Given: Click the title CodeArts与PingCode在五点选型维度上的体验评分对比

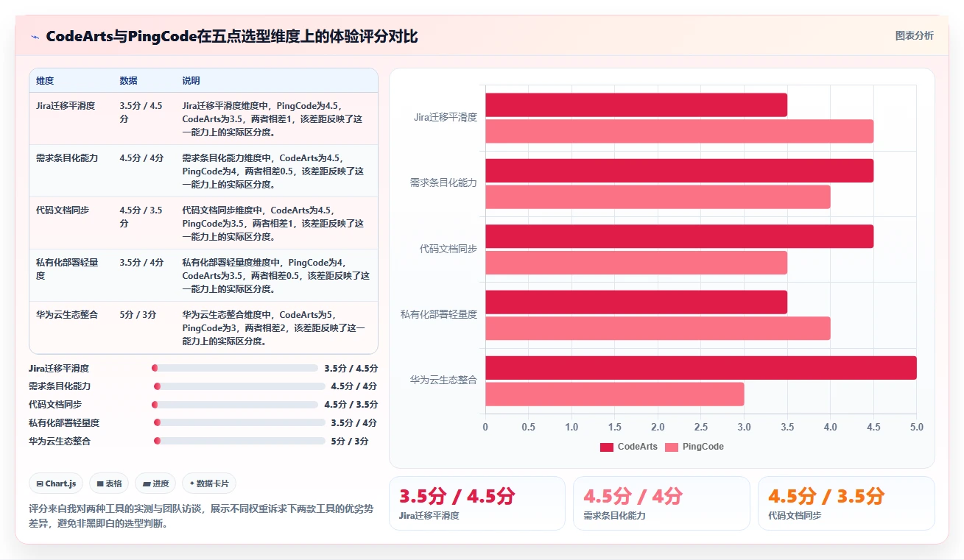Looking at the screenshot, I should pyautogui.click(x=232, y=37).
